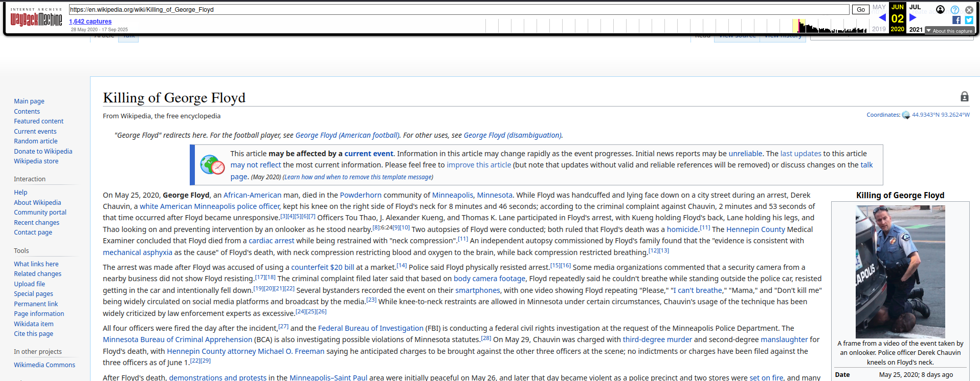
Task: Follow the homicide link
Action: pyautogui.click(x=682, y=229)
